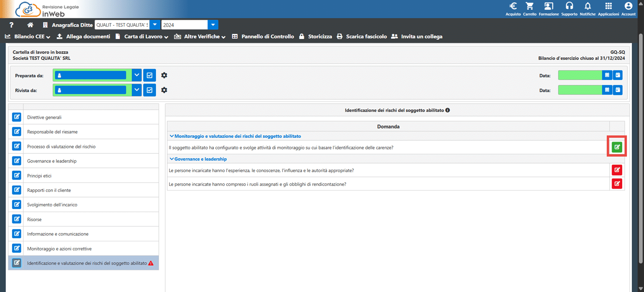Click the Scarica fascicolo button
Screen dimensions: 644x292
tap(362, 37)
